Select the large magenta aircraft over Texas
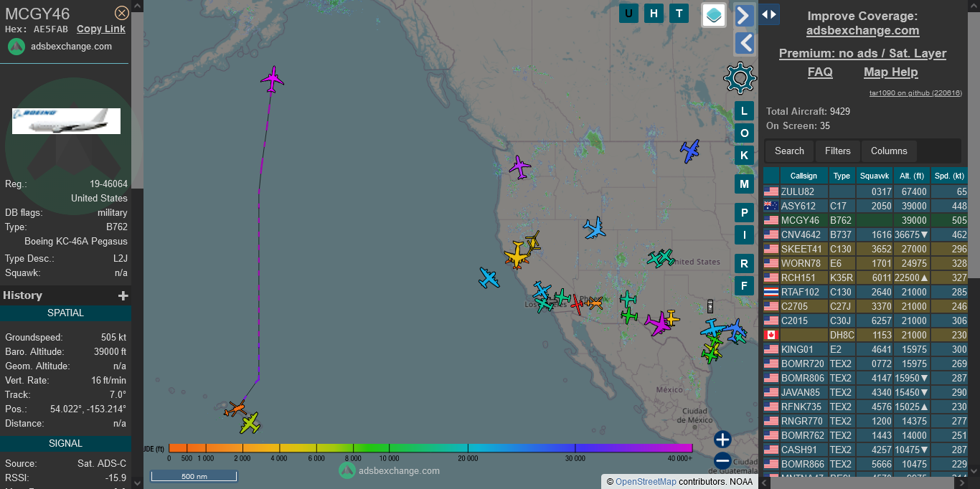Screen dimensions: 980x489 (656, 323)
